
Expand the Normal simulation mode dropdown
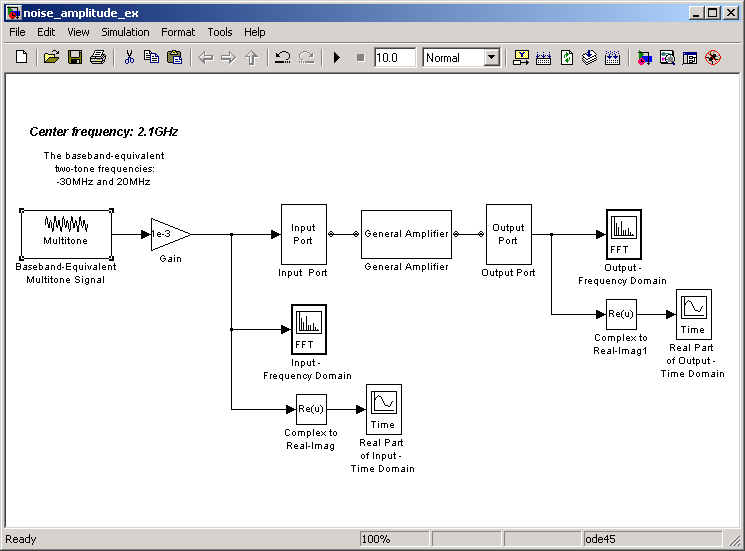click(x=492, y=58)
